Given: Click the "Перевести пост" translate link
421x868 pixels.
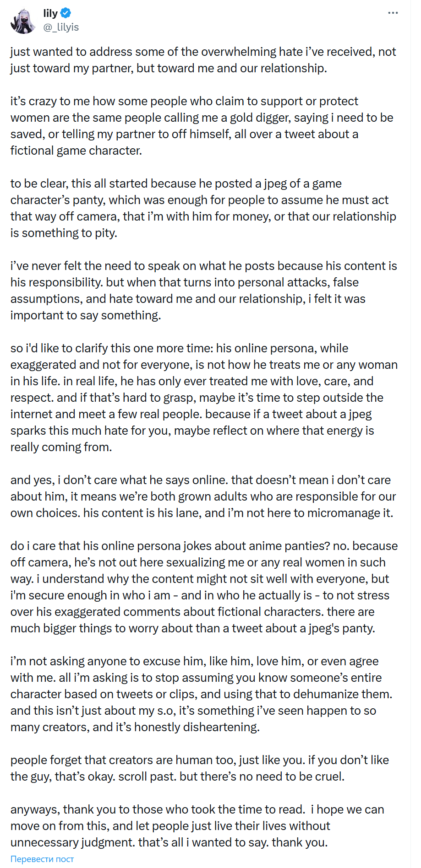Looking at the screenshot, I should (42, 859).
